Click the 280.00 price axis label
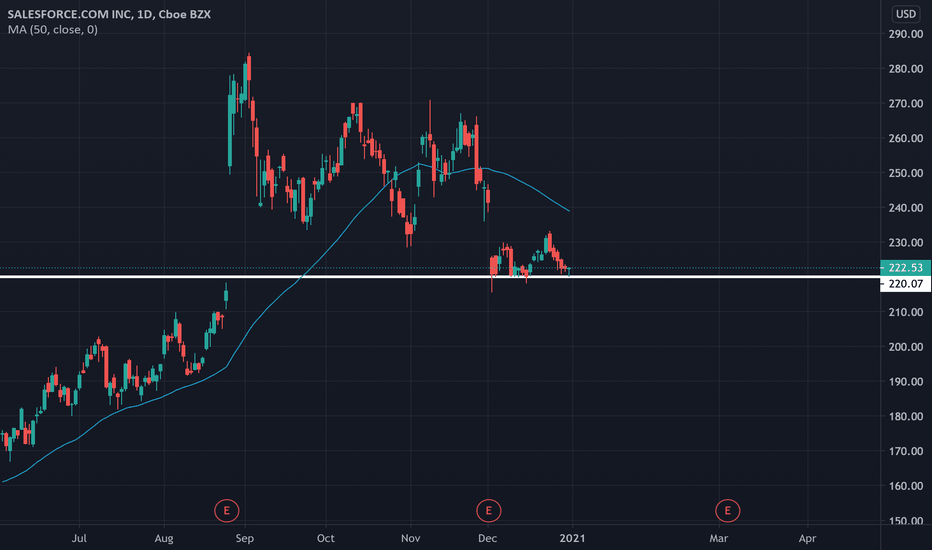The width and height of the screenshot is (932, 550). coord(906,69)
